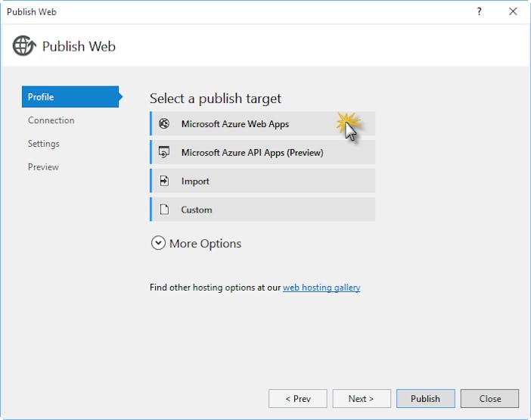Choose Microsoft Azure API Apps (Preview)

tap(262, 152)
